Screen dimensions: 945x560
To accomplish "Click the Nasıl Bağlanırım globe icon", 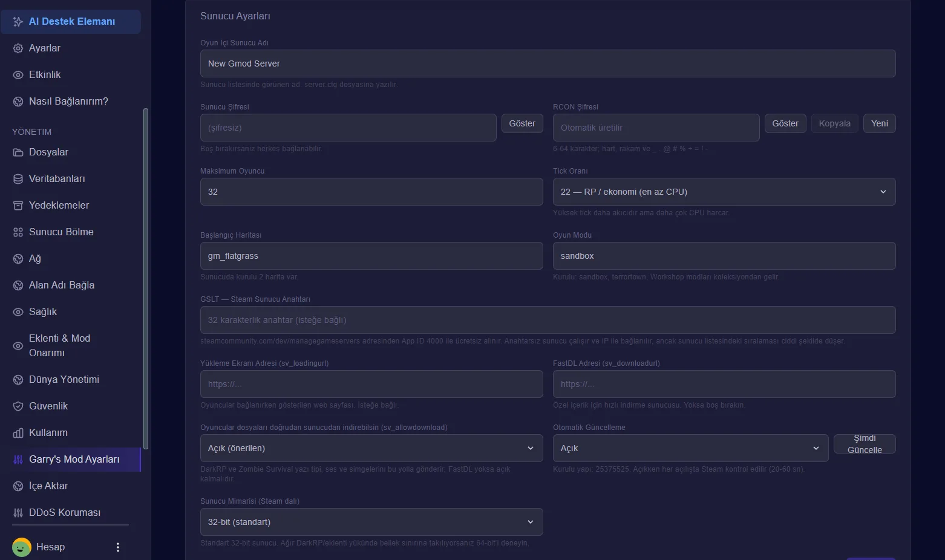I will (x=18, y=102).
